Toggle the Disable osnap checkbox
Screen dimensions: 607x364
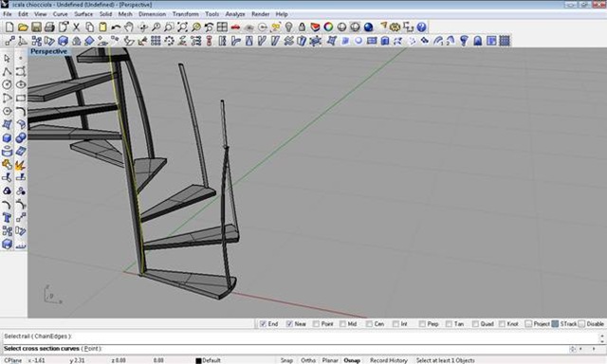pos(581,324)
